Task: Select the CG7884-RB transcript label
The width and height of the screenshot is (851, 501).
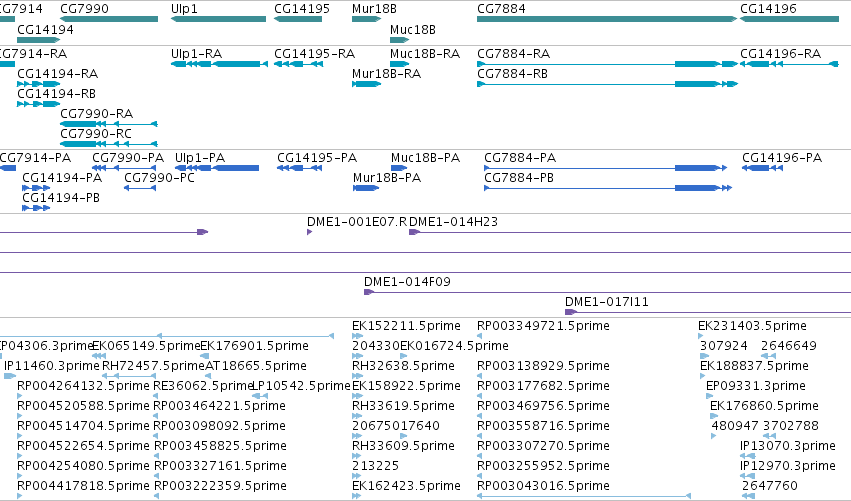Action: pos(512,74)
